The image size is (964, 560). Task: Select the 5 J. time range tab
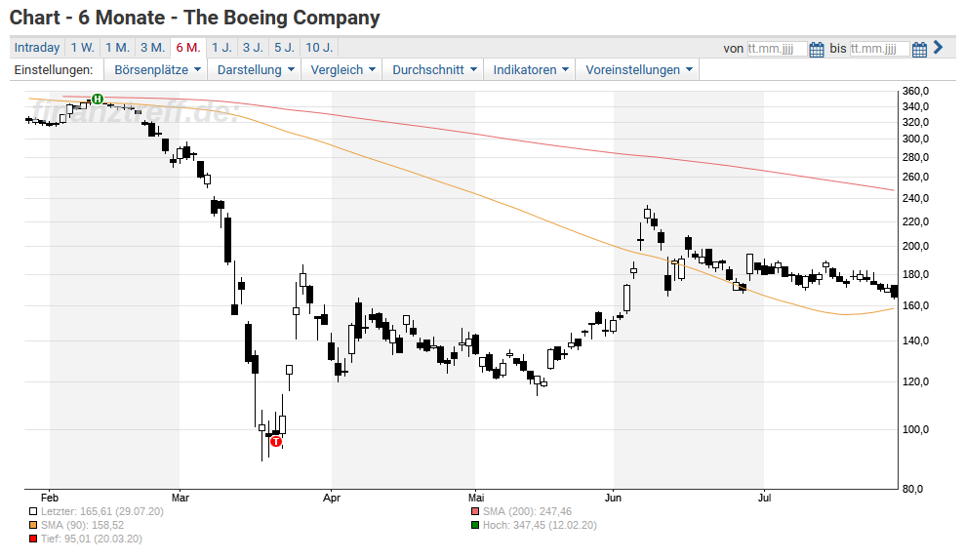(x=284, y=48)
